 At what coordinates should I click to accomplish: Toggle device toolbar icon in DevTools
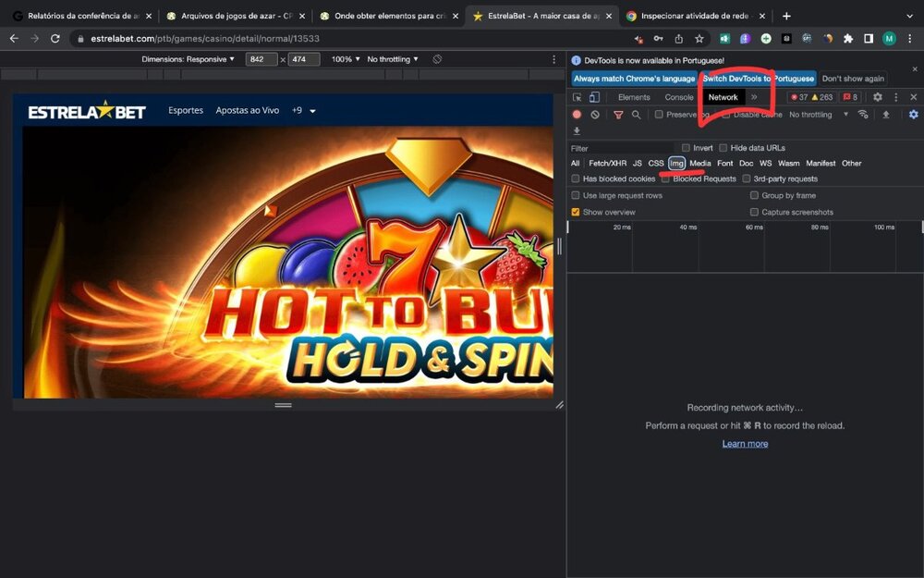coord(594,97)
